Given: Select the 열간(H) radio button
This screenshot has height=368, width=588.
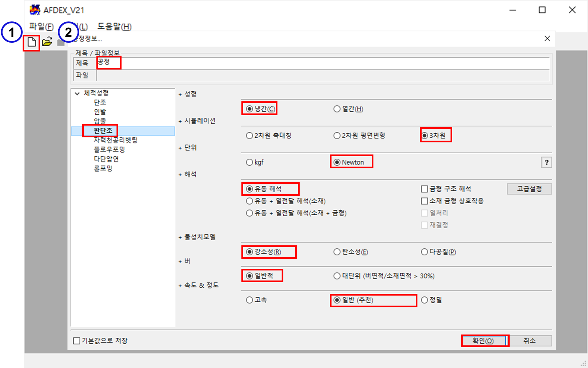Looking at the screenshot, I should [337, 109].
